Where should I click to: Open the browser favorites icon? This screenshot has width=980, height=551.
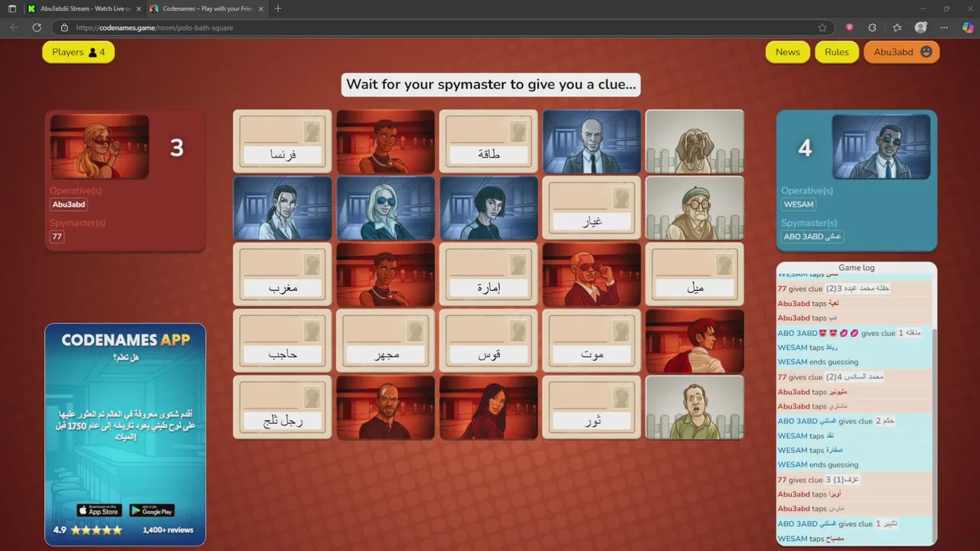pyautogui.click(x=897, y=28)
